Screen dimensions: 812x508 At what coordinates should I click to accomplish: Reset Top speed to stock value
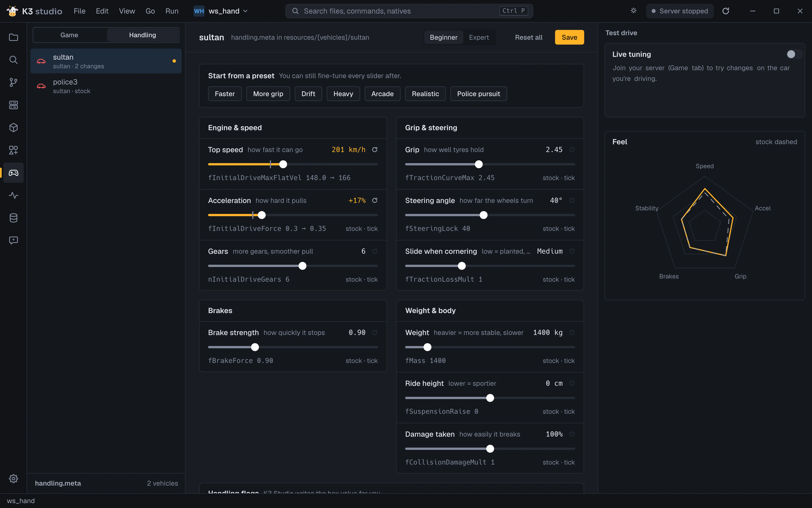click(375, 150)
